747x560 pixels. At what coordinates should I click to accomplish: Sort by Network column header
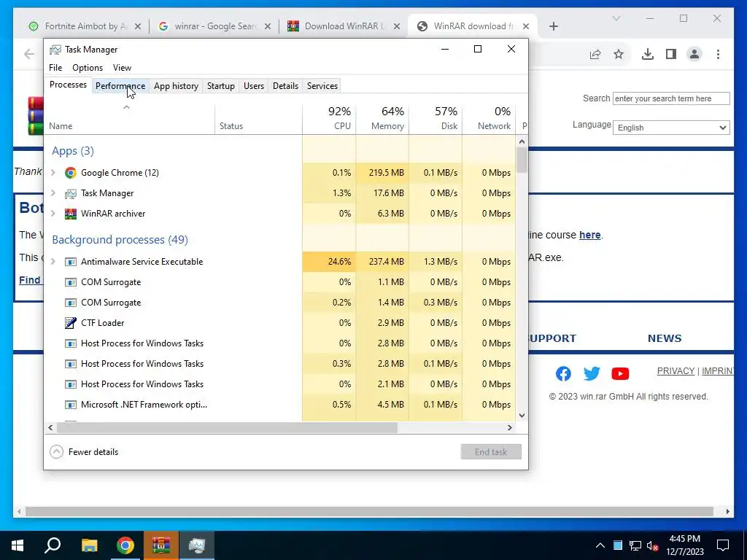tap(489, 117)
